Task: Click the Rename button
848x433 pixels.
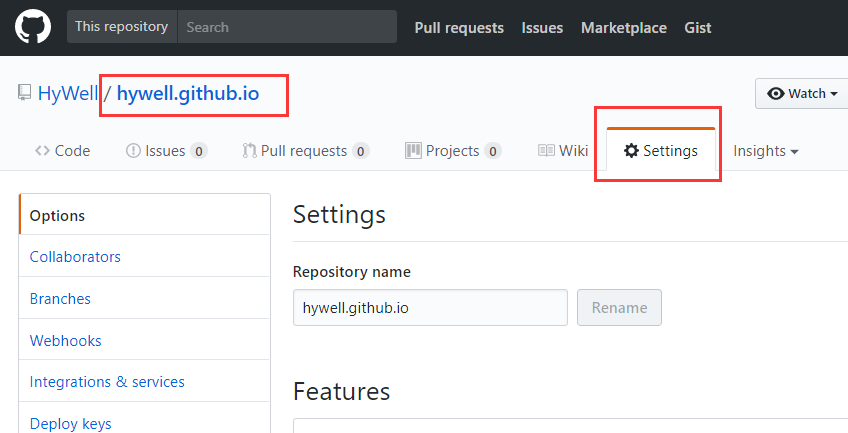Action: [619, 308]
